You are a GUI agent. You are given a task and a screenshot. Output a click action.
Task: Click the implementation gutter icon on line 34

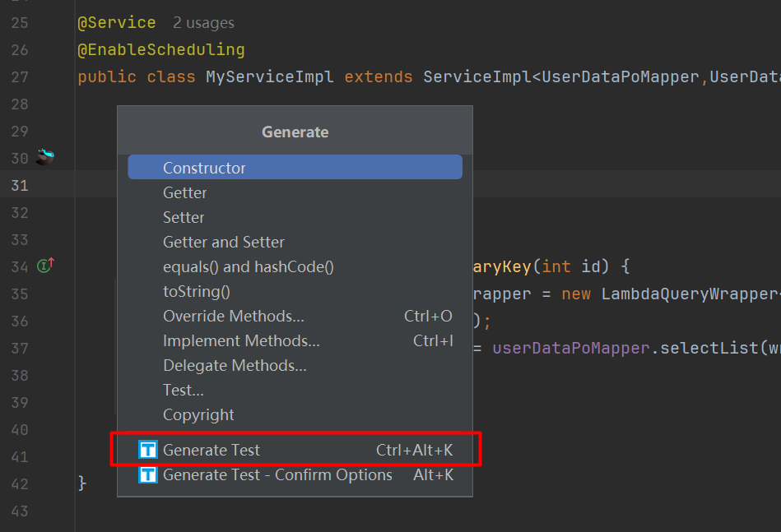(45, 266)
